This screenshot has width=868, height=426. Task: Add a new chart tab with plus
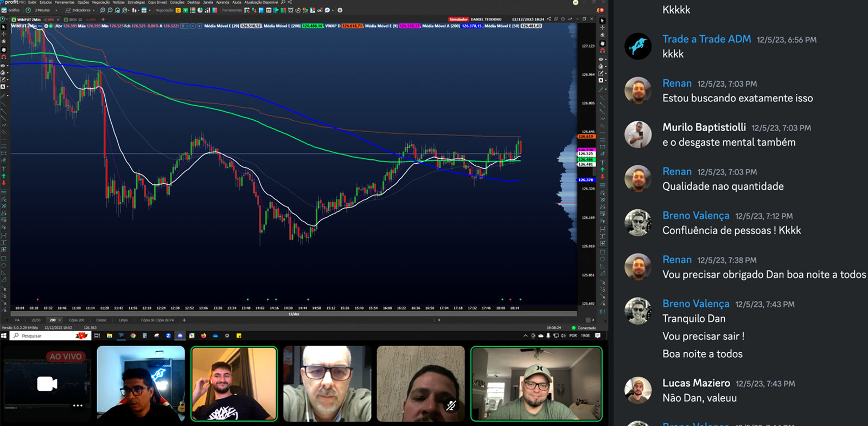(103, 20)
